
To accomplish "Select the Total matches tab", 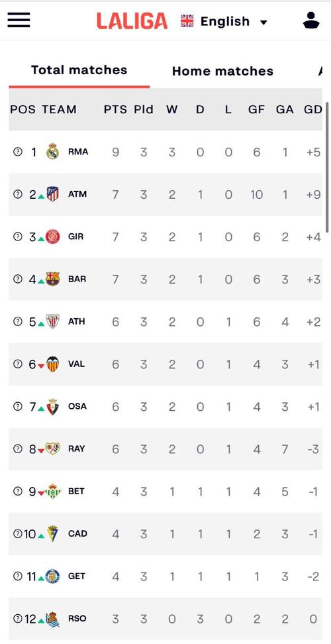I will point(79,70).
